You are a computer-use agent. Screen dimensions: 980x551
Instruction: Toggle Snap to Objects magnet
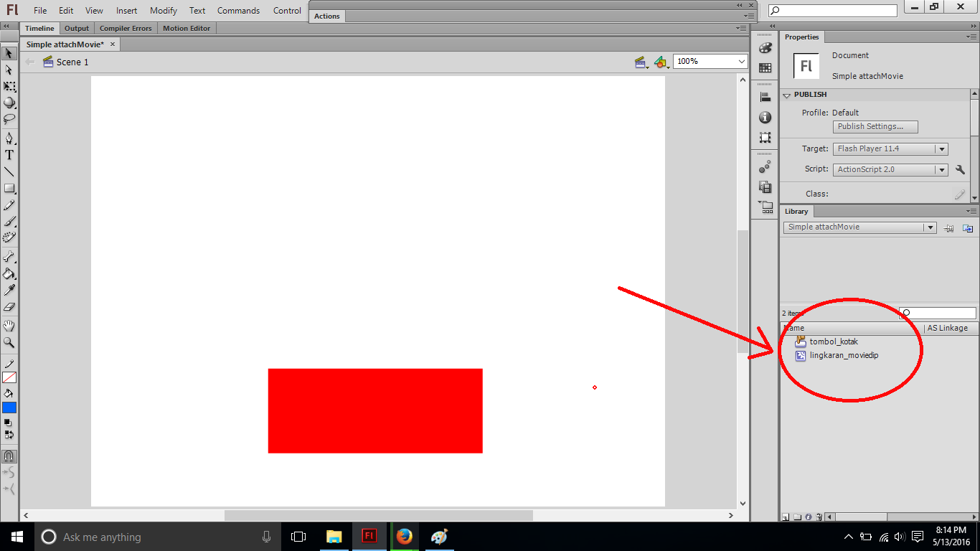(x=9, y=456)
